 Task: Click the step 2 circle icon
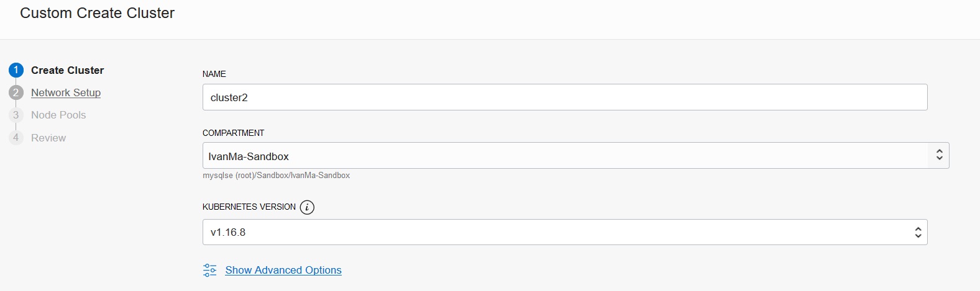[16, 92]
